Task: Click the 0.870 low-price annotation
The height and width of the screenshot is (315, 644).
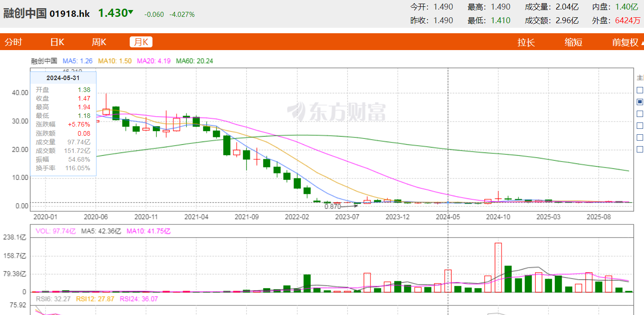Action: [x=333, y=206]
